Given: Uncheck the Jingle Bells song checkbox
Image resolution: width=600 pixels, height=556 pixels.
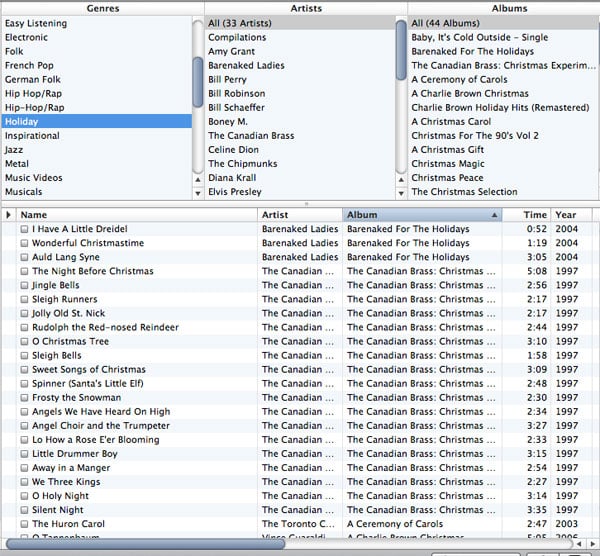Looking at the screenshot, I should point(24,285).
